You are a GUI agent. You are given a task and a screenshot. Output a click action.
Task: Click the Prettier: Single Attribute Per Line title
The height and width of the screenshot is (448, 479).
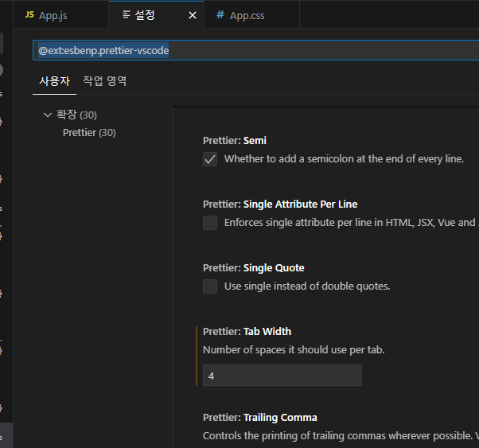(x=280, y=205)
